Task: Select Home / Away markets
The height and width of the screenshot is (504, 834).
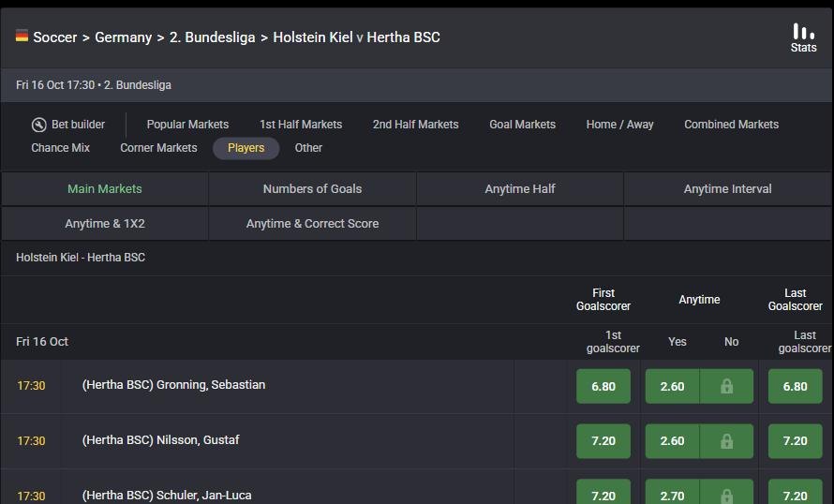Action: [619, 125]
